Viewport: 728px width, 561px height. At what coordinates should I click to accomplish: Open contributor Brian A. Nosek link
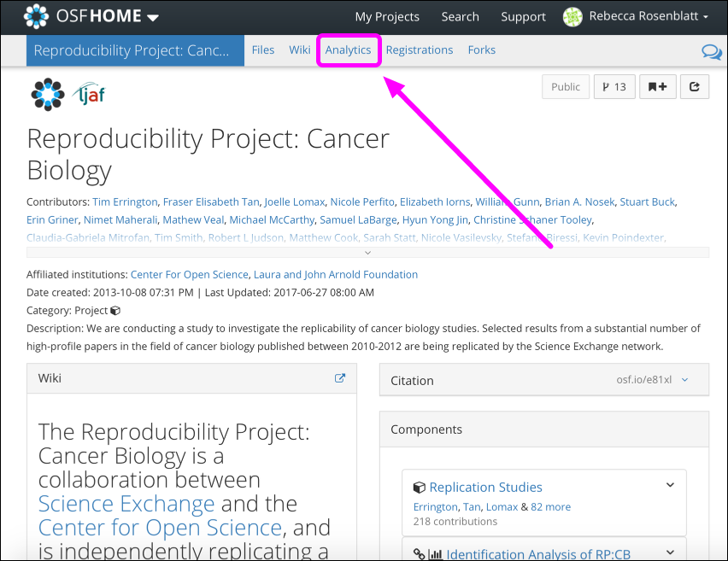tap(579, 202)
